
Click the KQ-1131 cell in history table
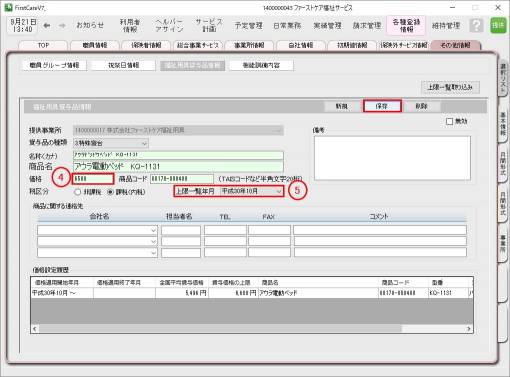coord(449,293)
